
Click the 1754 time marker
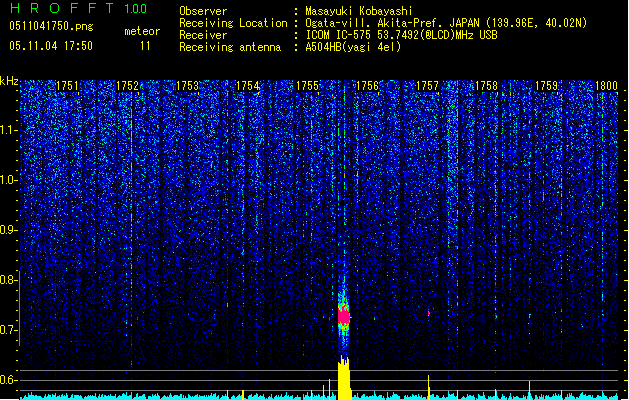[248, 86]
